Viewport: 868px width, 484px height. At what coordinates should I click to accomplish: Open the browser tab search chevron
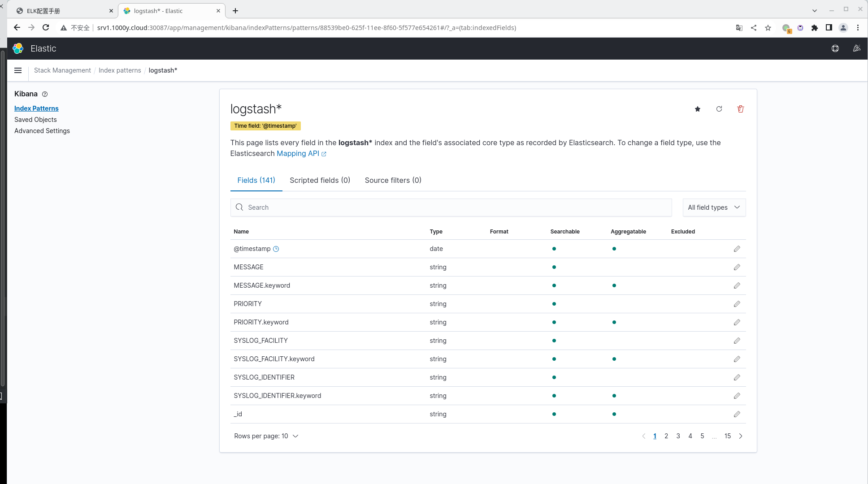(815, 11)
